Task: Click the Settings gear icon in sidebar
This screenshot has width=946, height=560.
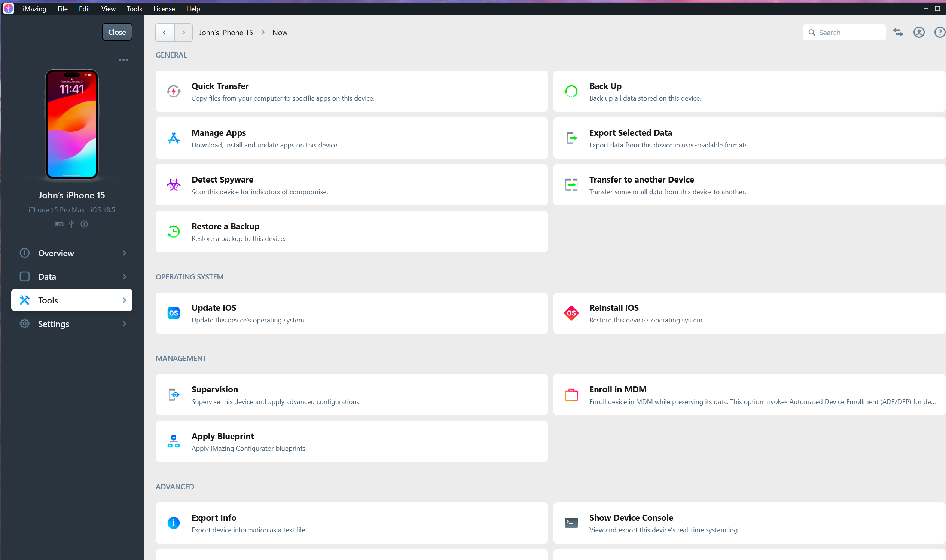Action: [x=25, y=324]
